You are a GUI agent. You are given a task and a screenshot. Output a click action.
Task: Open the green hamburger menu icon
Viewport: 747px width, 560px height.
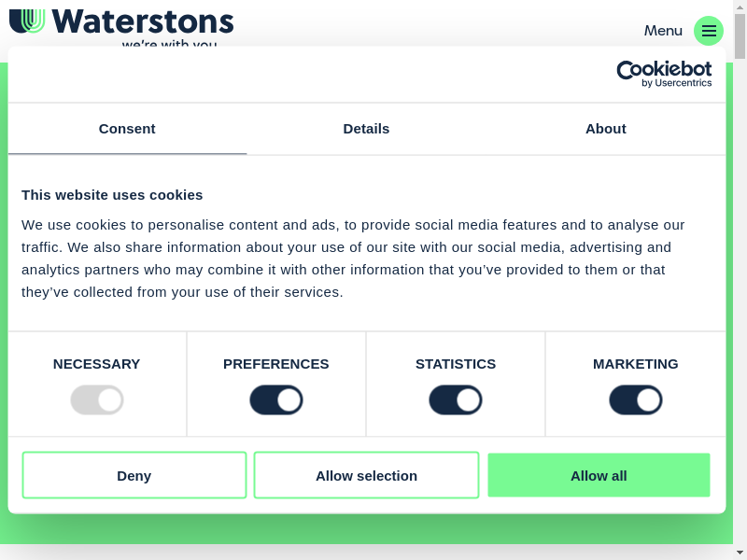[709, 31]
